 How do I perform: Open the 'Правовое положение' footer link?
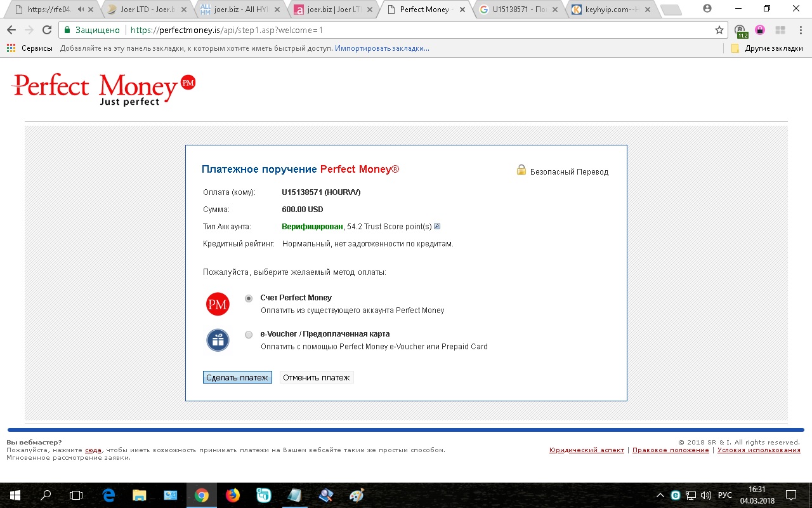tap(671, 450)
